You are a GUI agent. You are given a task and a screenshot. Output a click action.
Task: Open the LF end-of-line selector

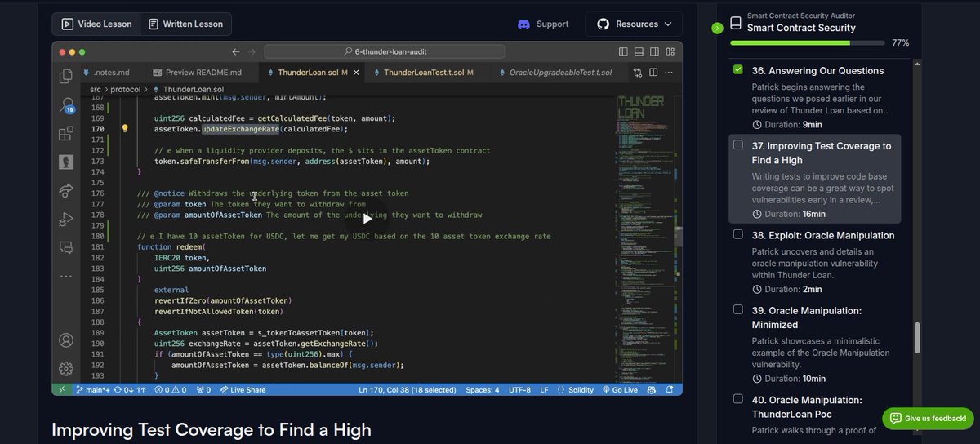544,390
